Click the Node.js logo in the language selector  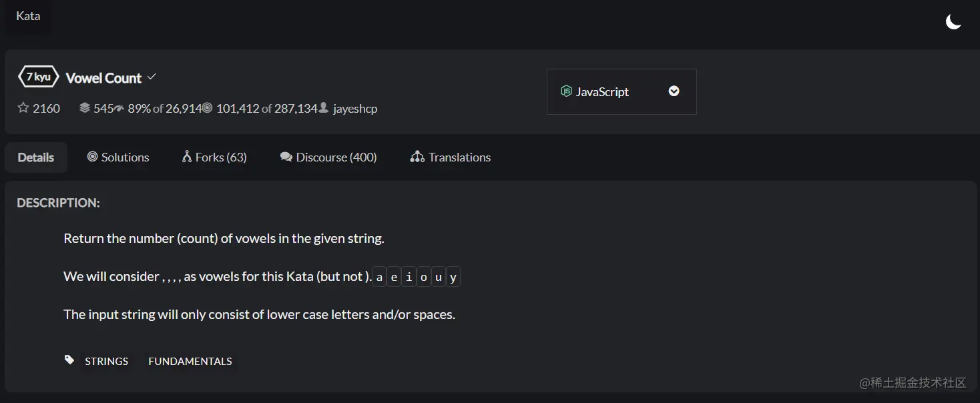click(566, 91)
